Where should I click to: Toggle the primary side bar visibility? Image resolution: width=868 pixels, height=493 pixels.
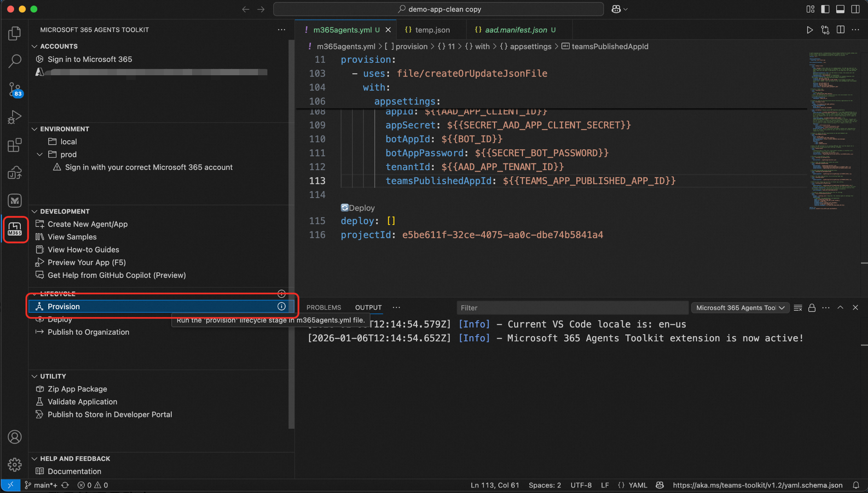825,9
